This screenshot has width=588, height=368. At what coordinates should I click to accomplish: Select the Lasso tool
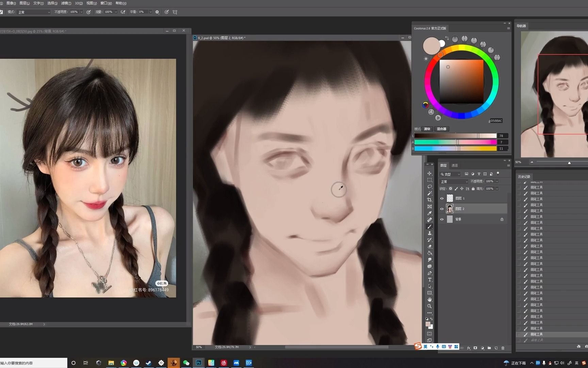[x=429, y=187]
